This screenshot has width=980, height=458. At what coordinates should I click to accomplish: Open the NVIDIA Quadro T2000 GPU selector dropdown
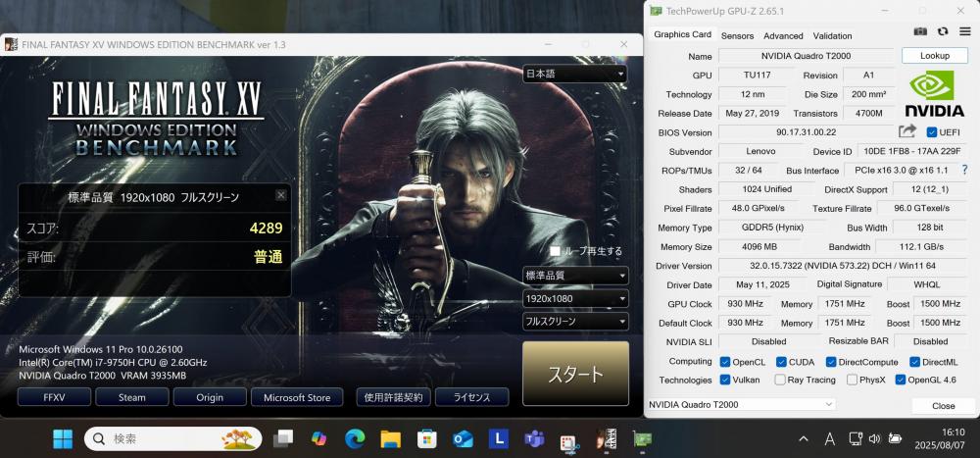(741, 404)
